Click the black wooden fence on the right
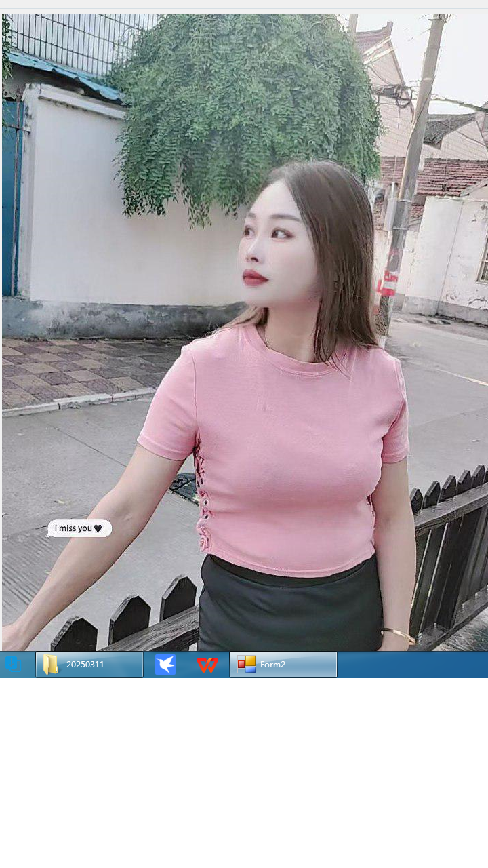This screenshot has height=868, width=488. (x=451, y=542)
